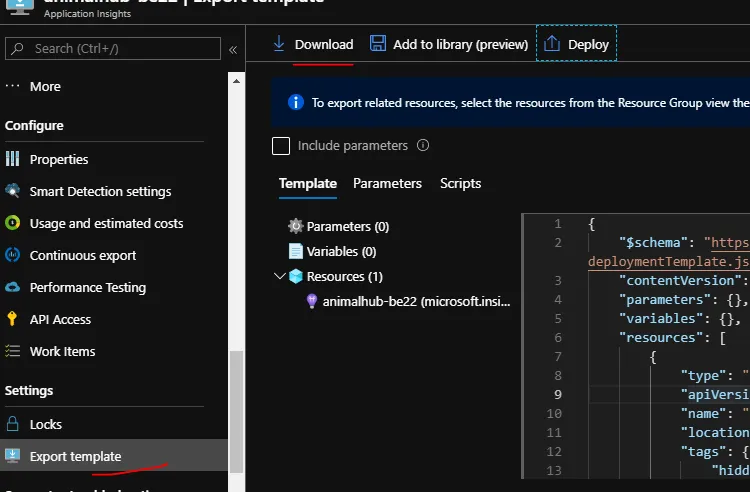Viewport: 750px width, 492px height.
Task: Open API Access
Action: (60, 319)
